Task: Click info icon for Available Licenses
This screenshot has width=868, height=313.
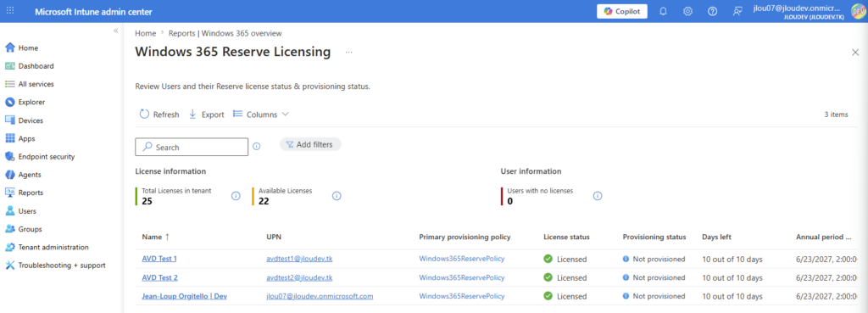Action: click(x=337, y=196)
